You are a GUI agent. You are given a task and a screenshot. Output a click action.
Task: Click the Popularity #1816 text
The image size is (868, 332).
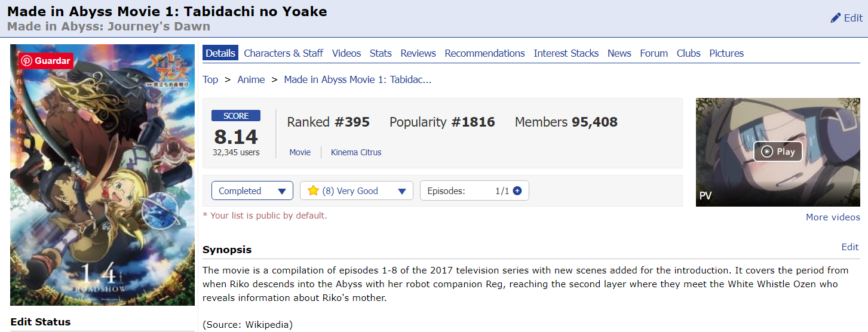pyautogui.click(x=442, y=122)
